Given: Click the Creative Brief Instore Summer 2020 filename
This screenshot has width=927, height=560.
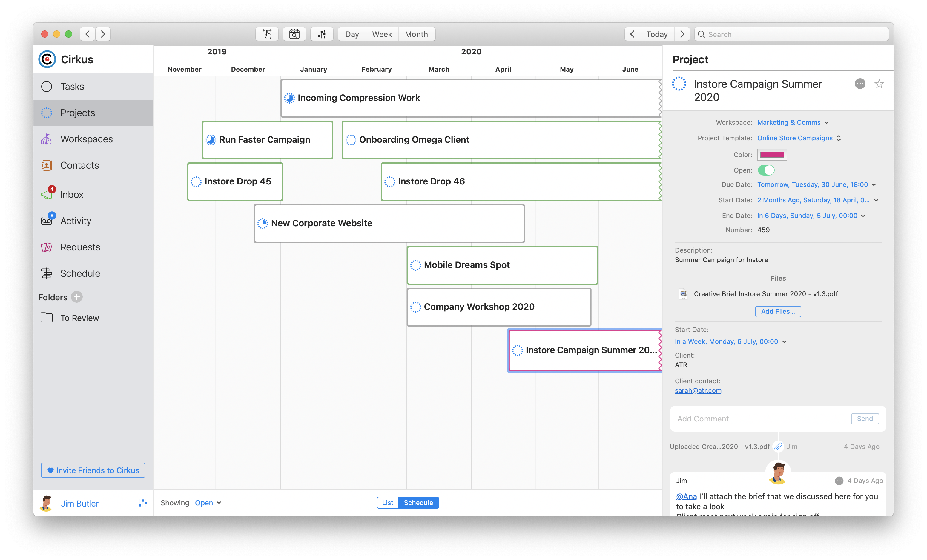Looking at the screenshot, I should [x=766, y=294].
